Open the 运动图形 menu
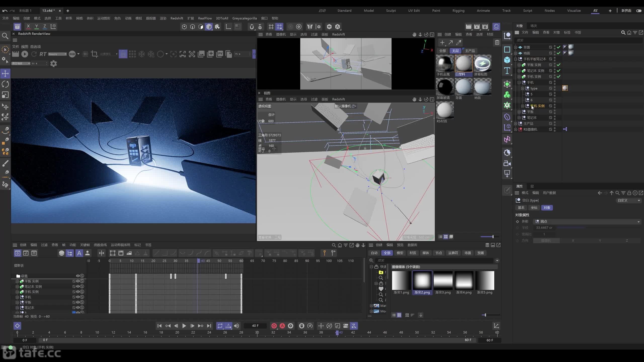Screen dimensions: 644x362 tap(104, 18)
